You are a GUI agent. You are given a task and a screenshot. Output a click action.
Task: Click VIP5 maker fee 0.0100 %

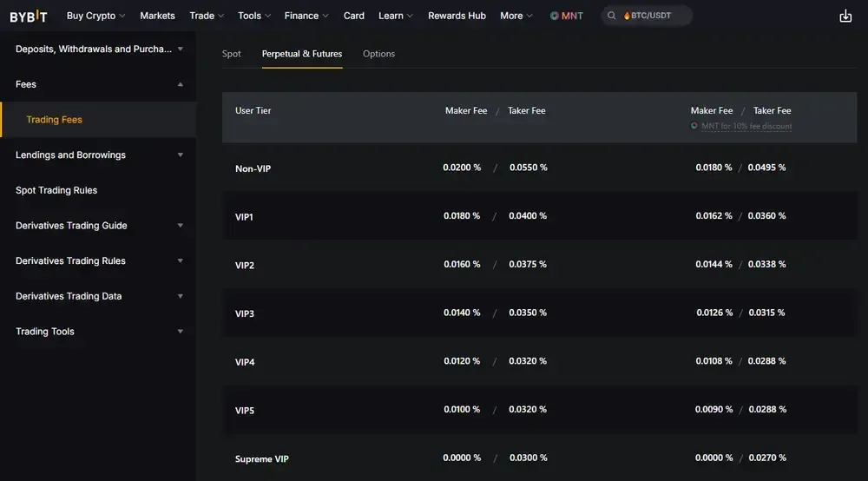[462, 410]
